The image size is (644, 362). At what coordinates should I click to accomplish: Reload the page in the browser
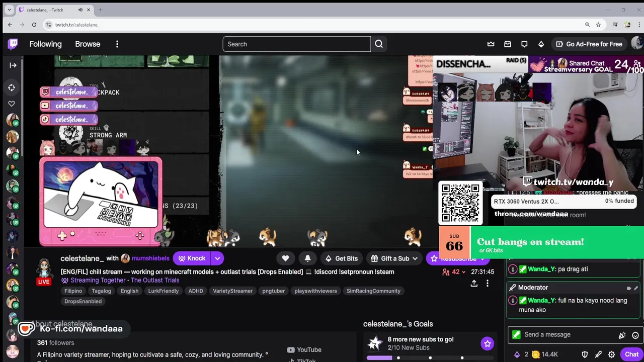pyautogui.click(x=34, y=25)
